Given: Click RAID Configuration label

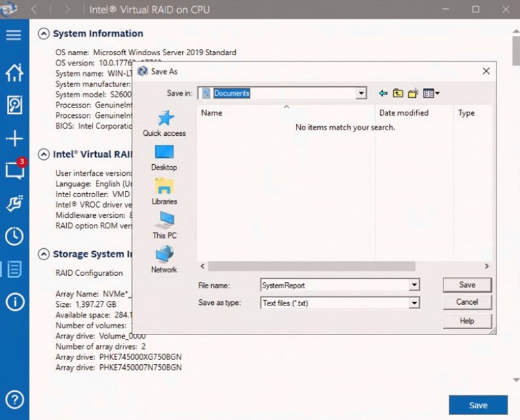Looking at the screenshot, I should coord(89,273).
